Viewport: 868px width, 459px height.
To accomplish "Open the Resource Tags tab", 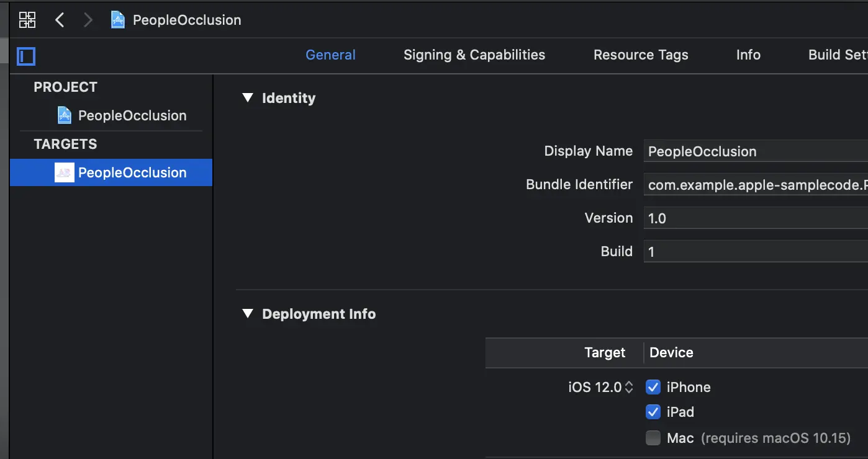I will (x=641, y=55).
